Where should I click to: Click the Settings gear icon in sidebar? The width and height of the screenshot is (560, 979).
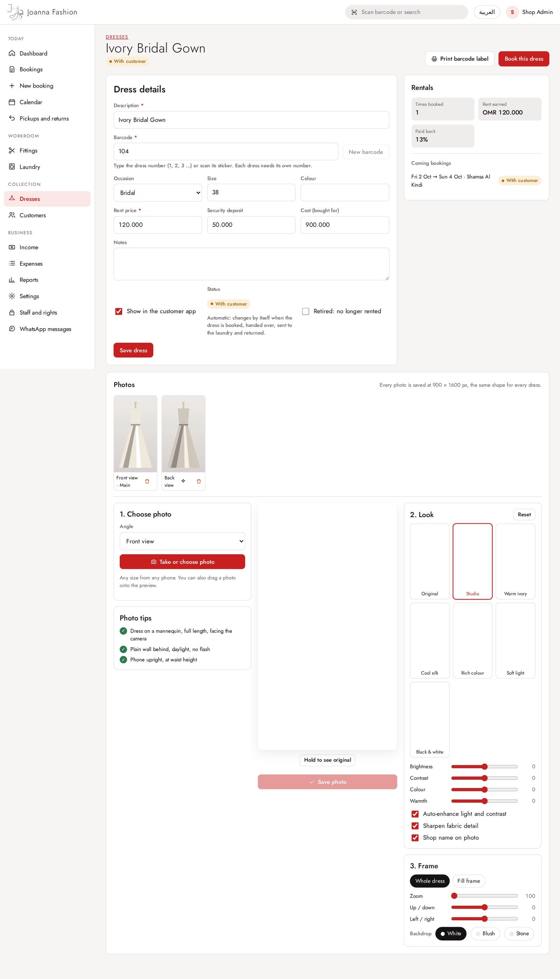(x=12, y=296)
